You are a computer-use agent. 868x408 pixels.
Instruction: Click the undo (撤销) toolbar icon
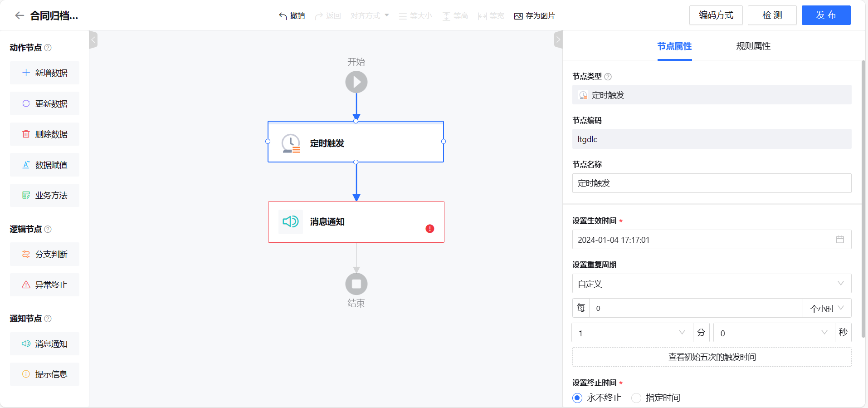(x=292, y=16)
